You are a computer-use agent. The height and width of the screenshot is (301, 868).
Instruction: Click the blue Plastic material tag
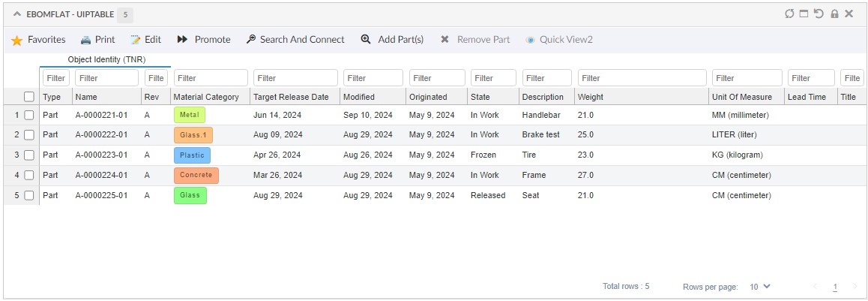tap(192, 155)
